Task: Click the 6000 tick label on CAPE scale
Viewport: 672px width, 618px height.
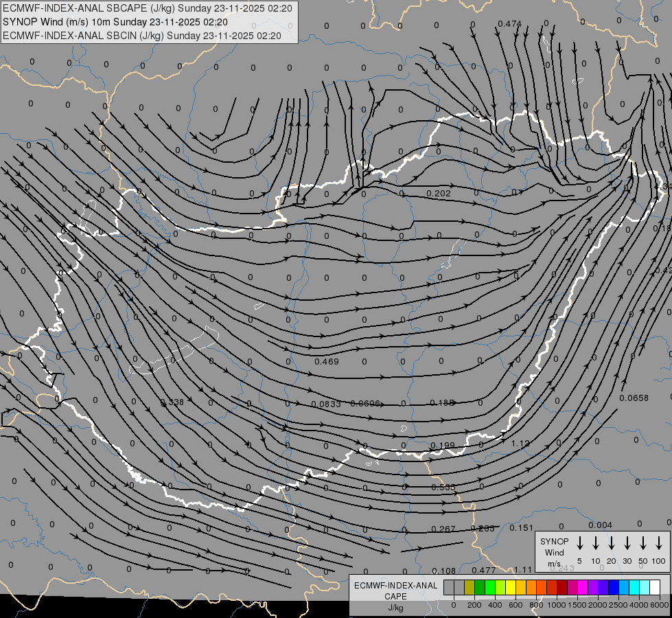Action: point(659,605)
